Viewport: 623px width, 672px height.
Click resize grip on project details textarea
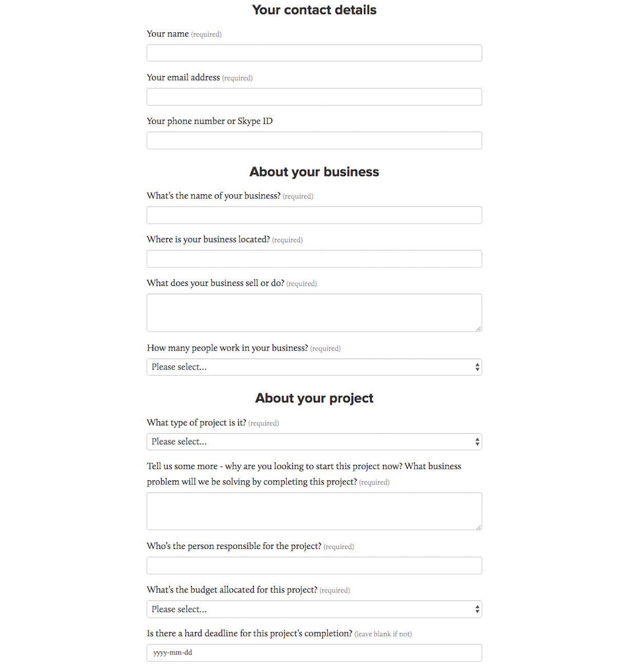pyautogui.click(x=478, y=527)
